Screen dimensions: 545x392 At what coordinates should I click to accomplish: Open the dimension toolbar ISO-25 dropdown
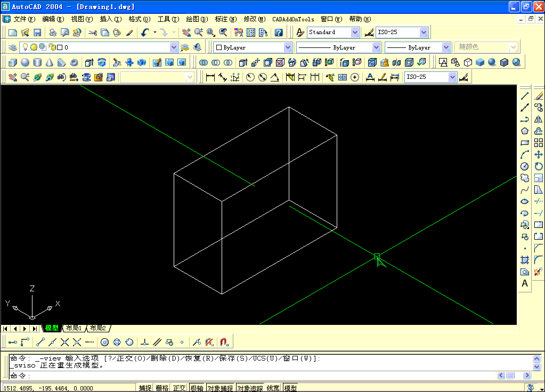(x=452, y=77)
